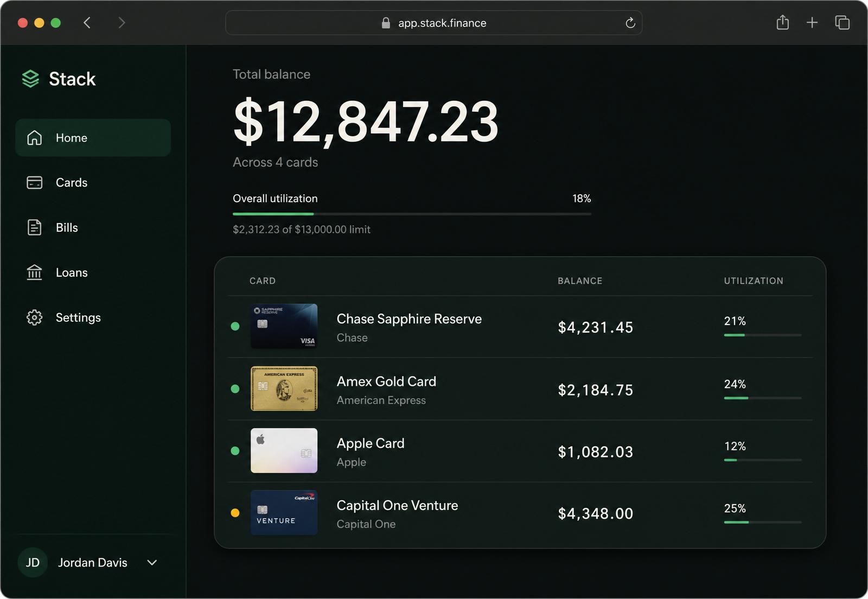Reload the page with the refresh icon

click(630, 23)
